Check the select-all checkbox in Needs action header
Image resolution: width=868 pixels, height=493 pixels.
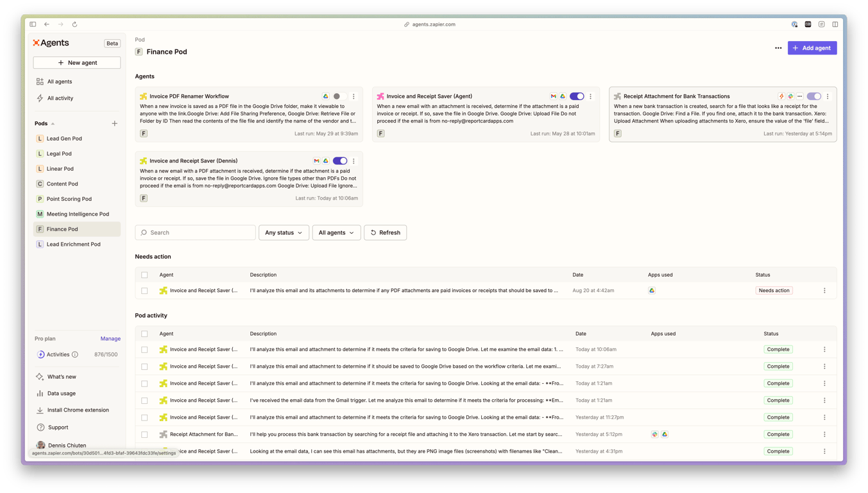click(144, 275)
